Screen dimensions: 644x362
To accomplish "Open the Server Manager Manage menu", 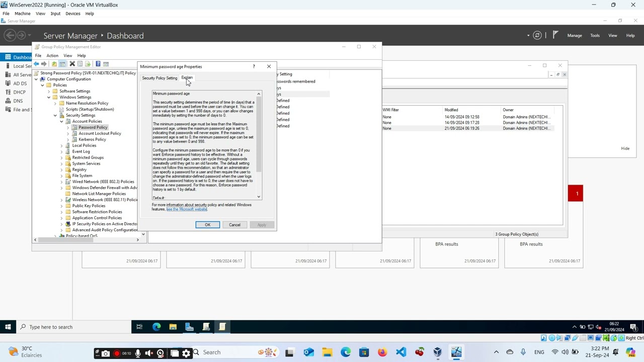I will point(575,35).
